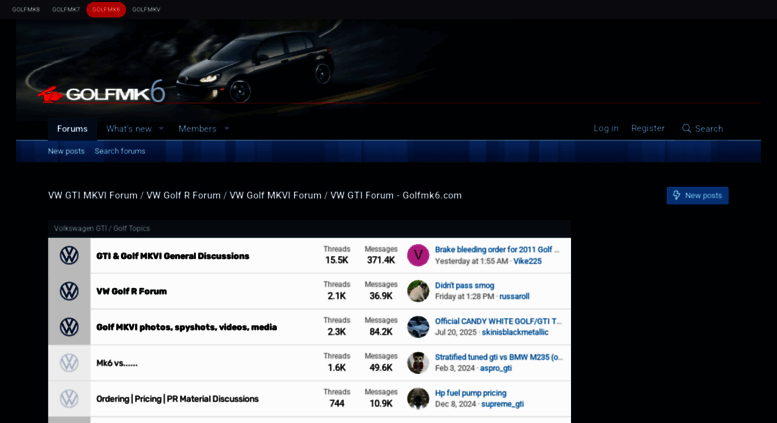
Task: Open New posts in sub-navigation bar
Action: (x=66, y=151)
